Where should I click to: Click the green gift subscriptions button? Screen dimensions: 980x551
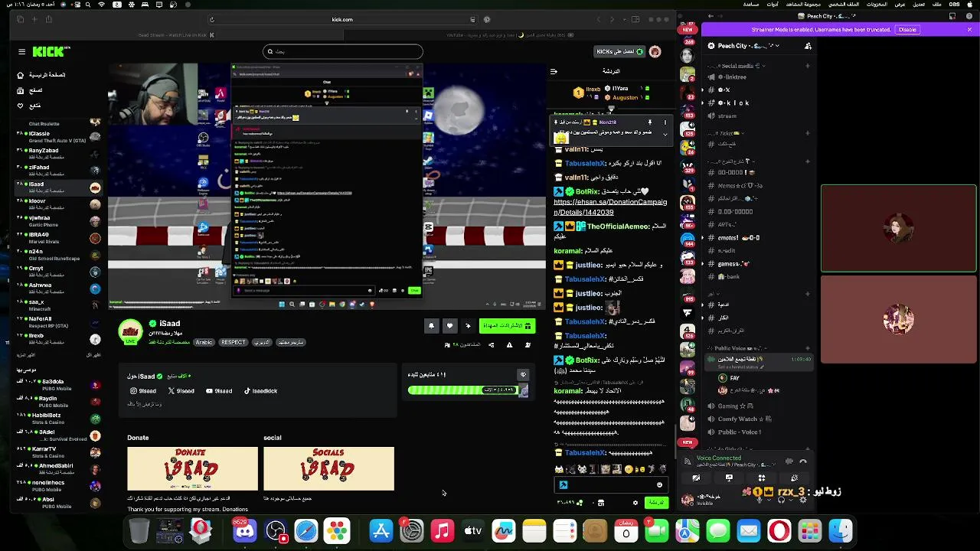pos(506,326)
